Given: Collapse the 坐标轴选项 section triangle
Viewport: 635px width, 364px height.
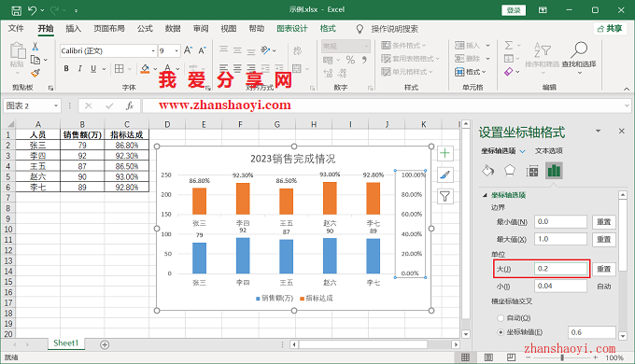Looking at the screenshot, I should point(485,195).
